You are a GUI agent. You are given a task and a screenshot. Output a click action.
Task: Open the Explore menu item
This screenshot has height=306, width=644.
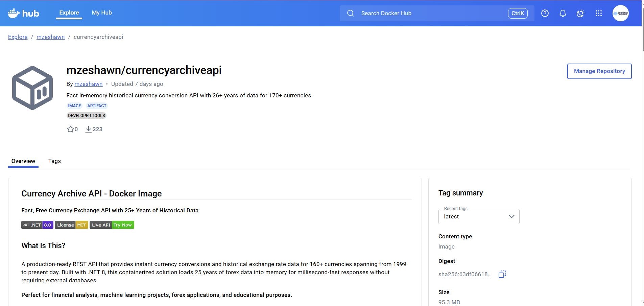(69, 13)
